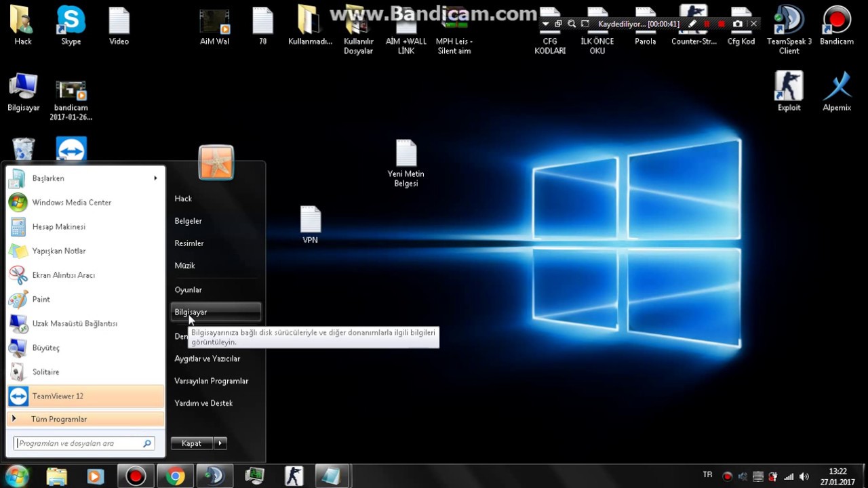
Task: Open the Kullanılır Dosyalar folder
Action: click(358, 30)
